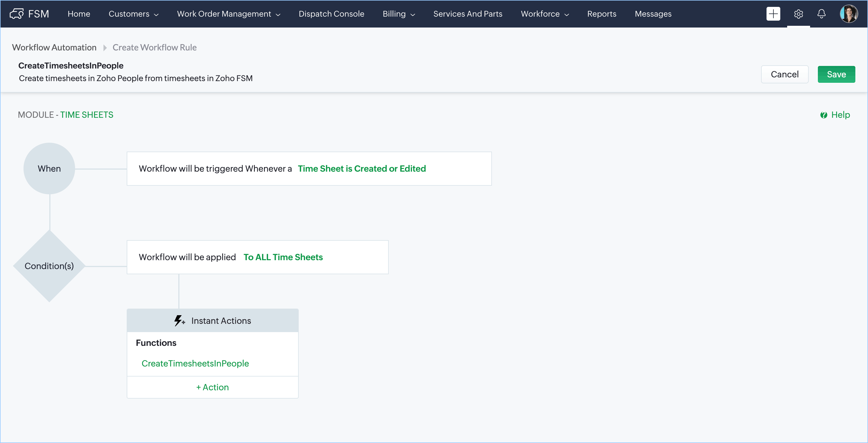Cancel the workflow rule creation
The image size is (868, 443).
click(x=784, y=75)
